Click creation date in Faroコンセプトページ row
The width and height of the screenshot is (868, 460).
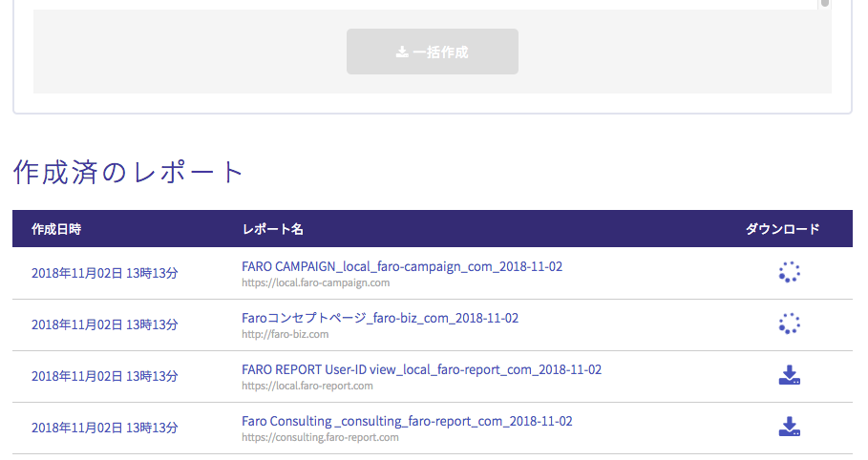105,324
